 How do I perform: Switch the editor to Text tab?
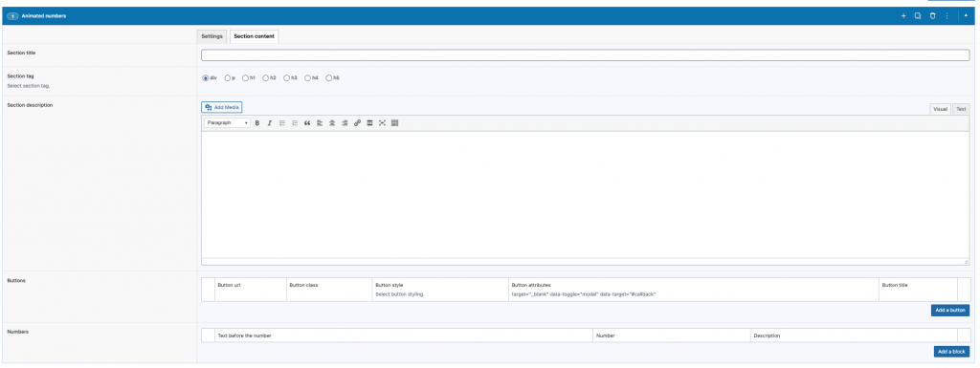tap(961, 109)
